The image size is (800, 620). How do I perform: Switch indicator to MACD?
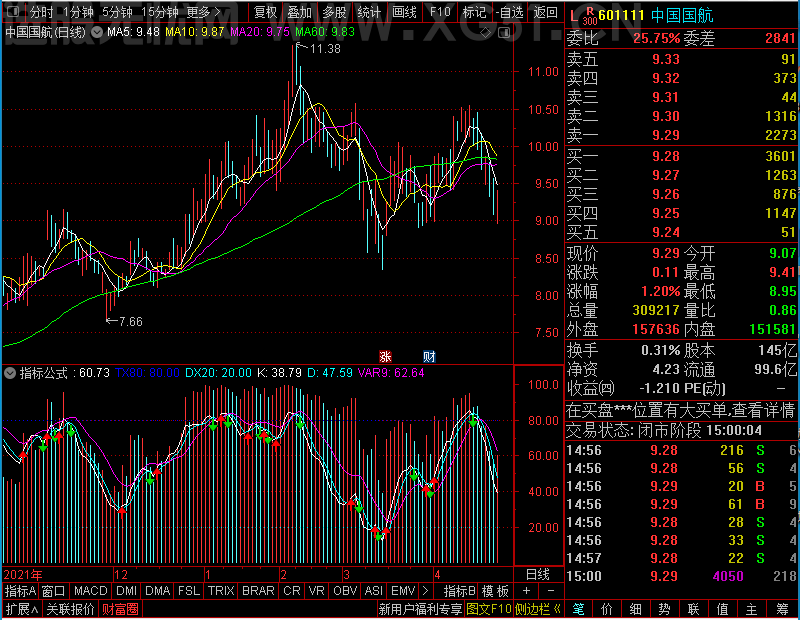91,590
